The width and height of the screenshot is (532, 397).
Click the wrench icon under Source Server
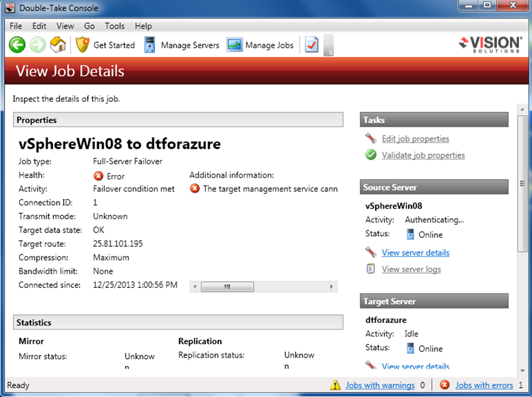tap(371, 252)
